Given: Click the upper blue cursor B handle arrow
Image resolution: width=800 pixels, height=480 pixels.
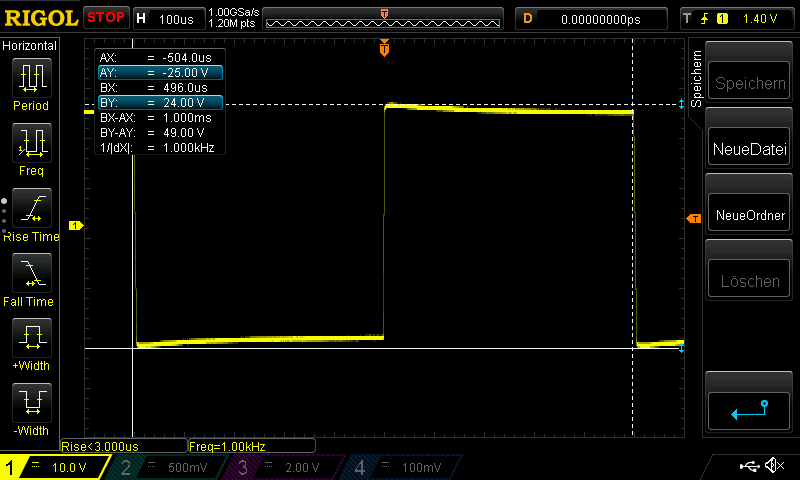Looking at the screenshot, I should (681, 104).
